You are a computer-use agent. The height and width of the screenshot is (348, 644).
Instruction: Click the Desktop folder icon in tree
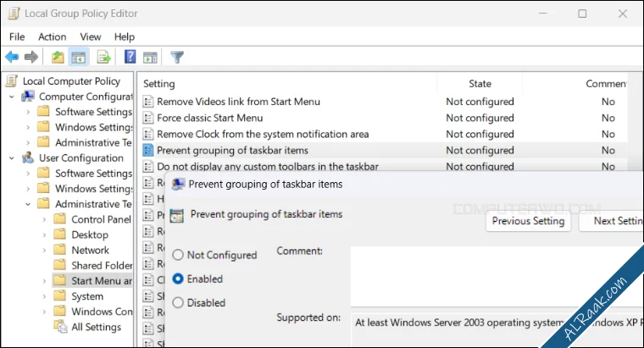pos(60,235)
